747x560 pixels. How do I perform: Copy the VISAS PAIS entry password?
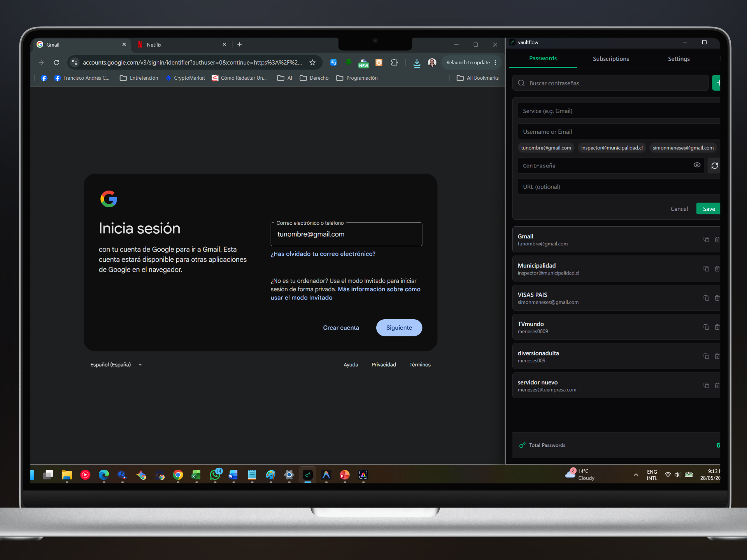coord(706,298)
